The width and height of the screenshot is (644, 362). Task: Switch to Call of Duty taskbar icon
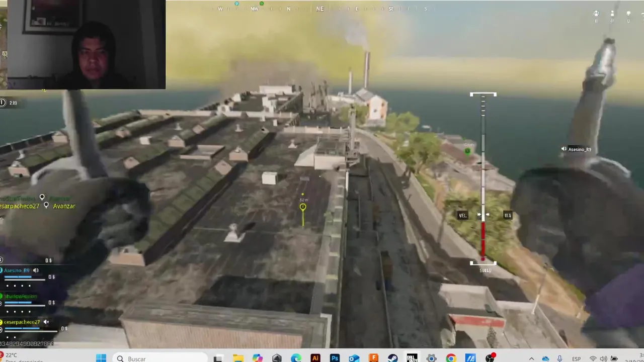click(412, 358)
